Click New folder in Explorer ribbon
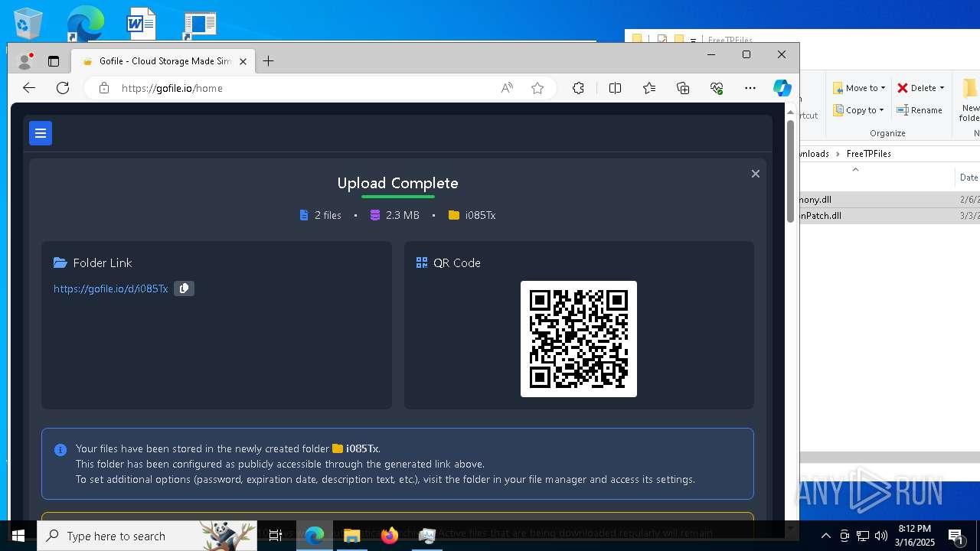980x551 pixels. point(970,100)
